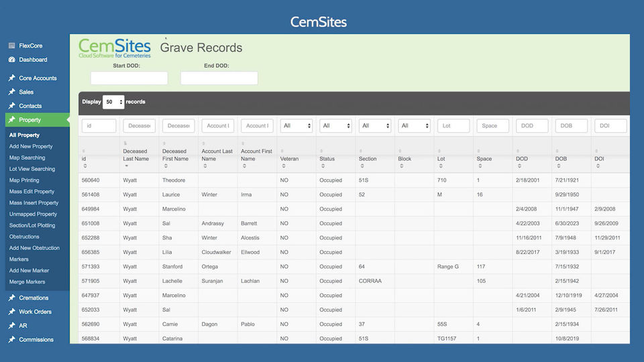
Task: Open Cremations menu item
Action: coord(34,298)
